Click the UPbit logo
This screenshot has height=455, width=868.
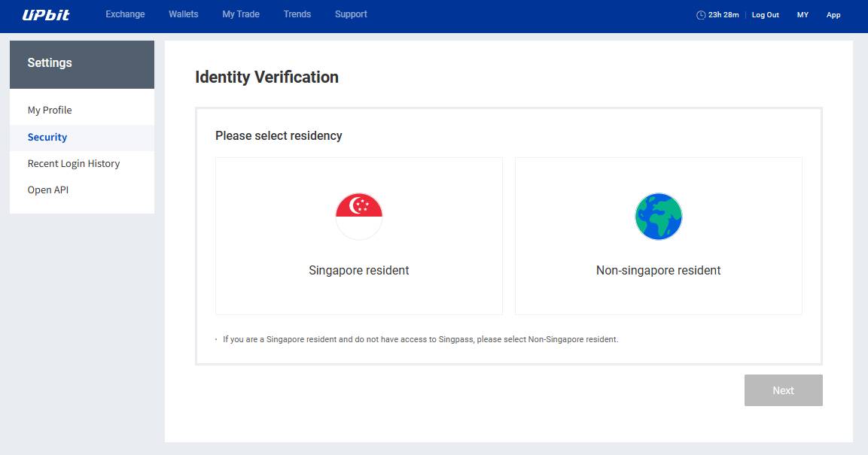point(46,15)
